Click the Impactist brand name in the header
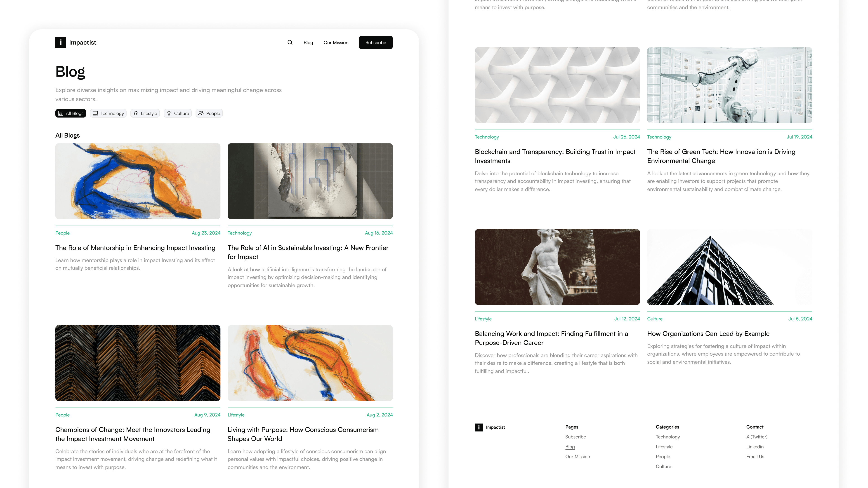Viewport: 868px width, 488px height. pyautogui.click(x=83, y=42)
